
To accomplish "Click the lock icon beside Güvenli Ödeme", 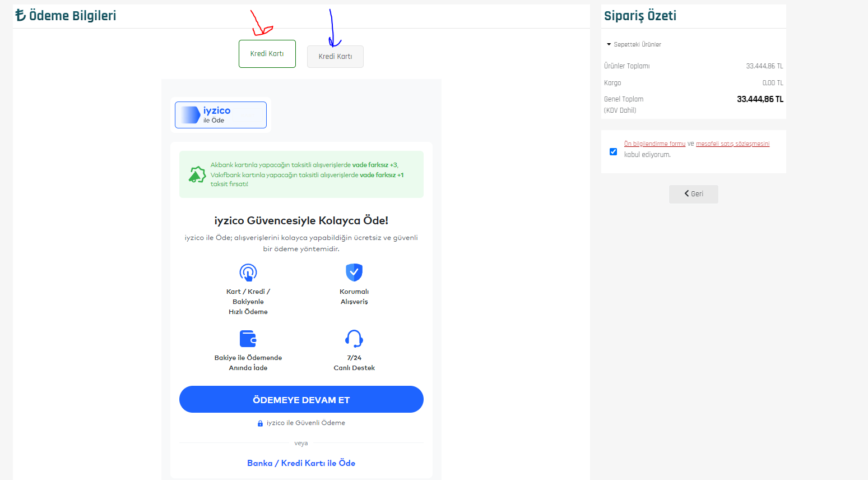I will tap(260, 423).
